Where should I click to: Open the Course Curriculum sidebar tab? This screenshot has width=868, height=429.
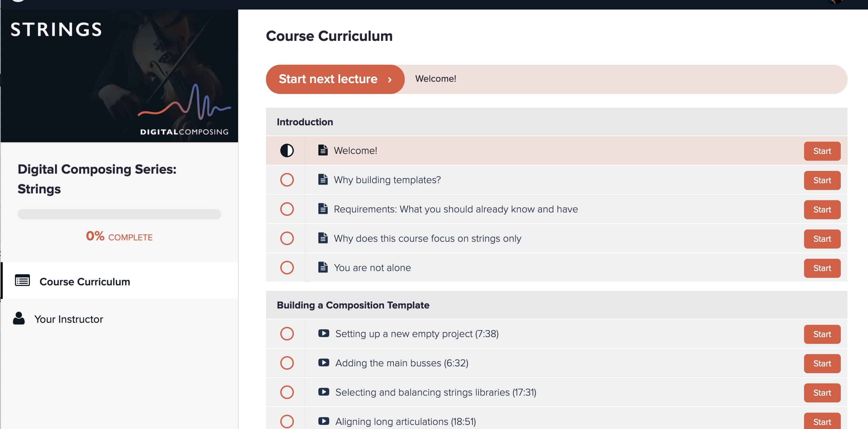pos(120,281)
